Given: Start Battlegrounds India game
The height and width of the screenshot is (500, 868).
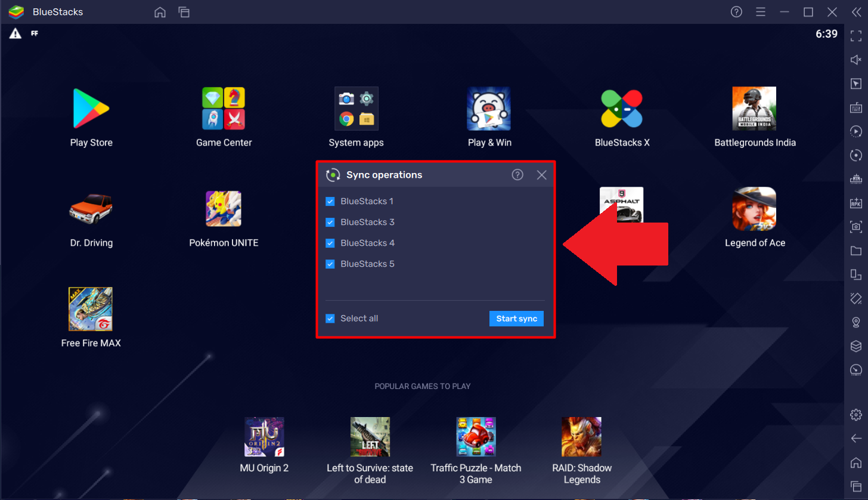Looking at the screenshot, I should click(x=754, y=109).
